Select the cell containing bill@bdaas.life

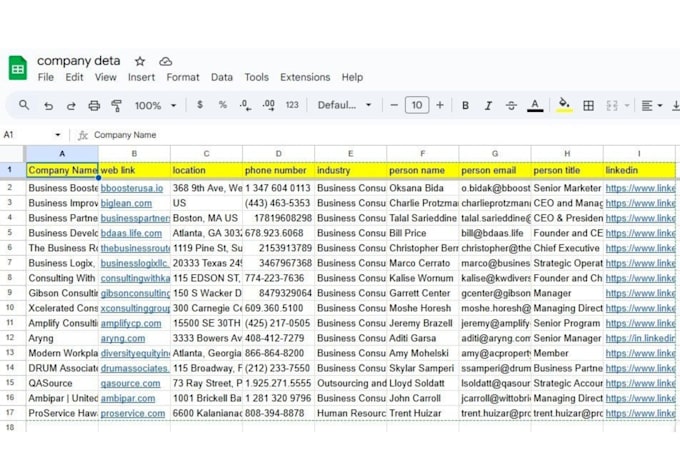click(x=495, y=233)
